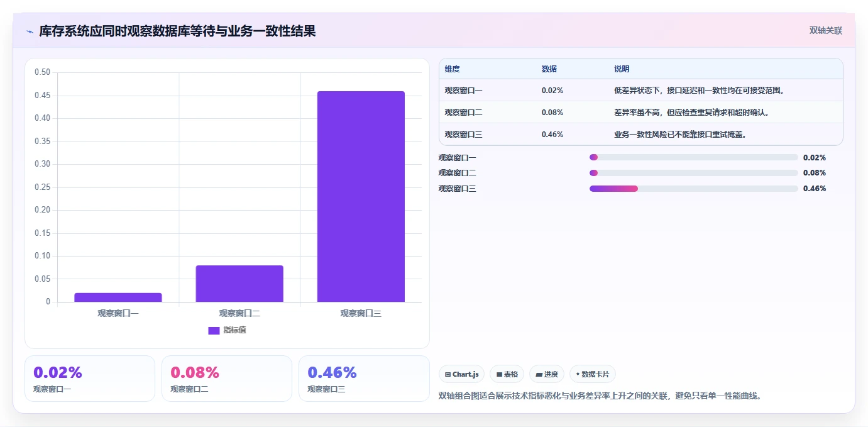This screenshot has width=868, height=427.
Task: Click the 数据 column header
Action: [x=549, y=69]
